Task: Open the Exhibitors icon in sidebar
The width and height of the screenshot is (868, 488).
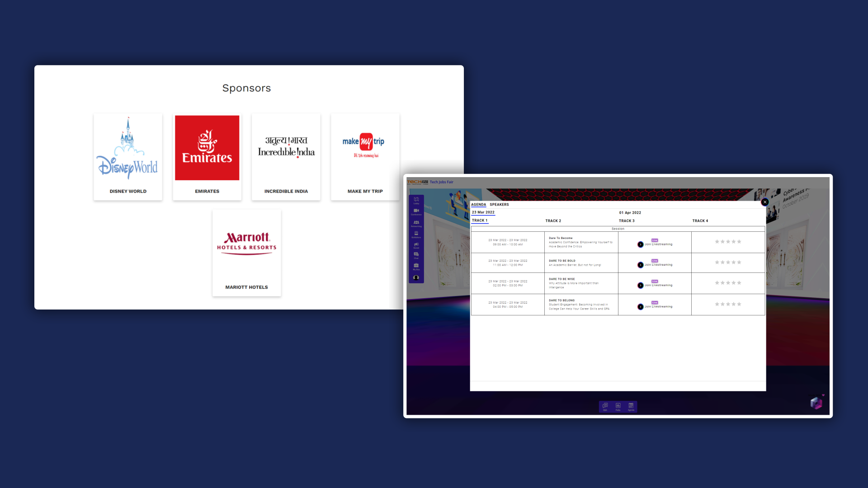Action: 416,234
